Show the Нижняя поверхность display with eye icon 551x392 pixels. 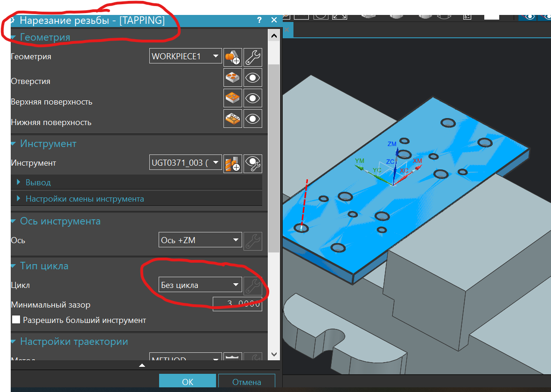tap(253, 119)
